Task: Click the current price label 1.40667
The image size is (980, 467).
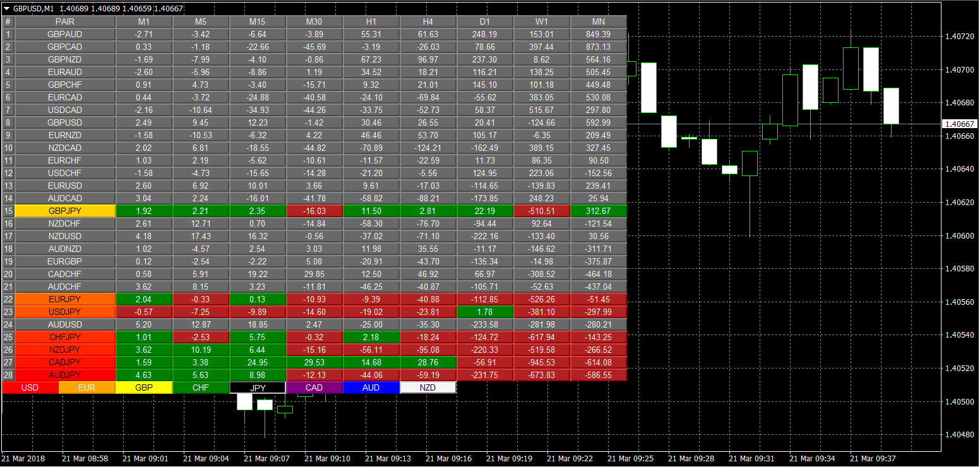Action: pos(959,124)
